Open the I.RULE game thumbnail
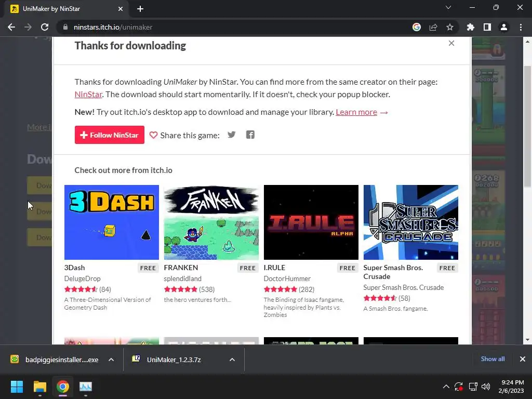Image resolution: width=532 pixels, height=399 pixels. tap(311, 222)
